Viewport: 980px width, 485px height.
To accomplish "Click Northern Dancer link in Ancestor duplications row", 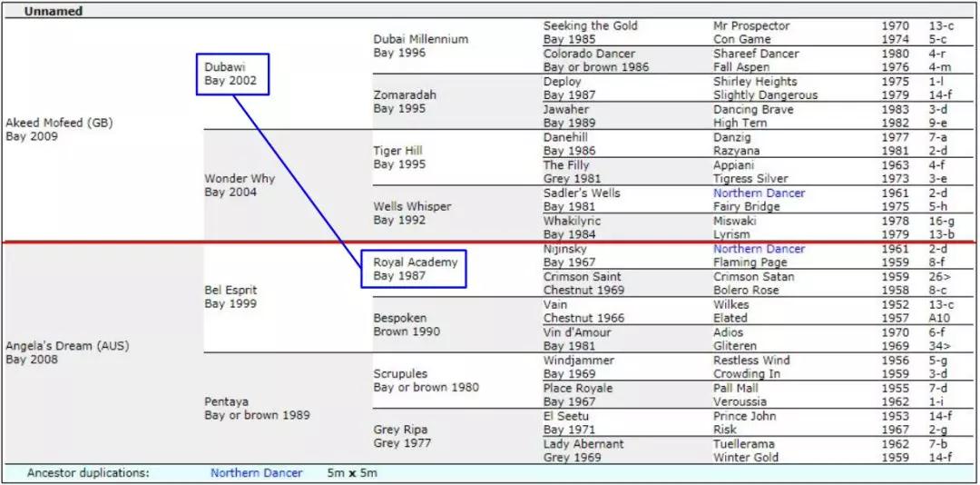I will (x=256, y=473).
